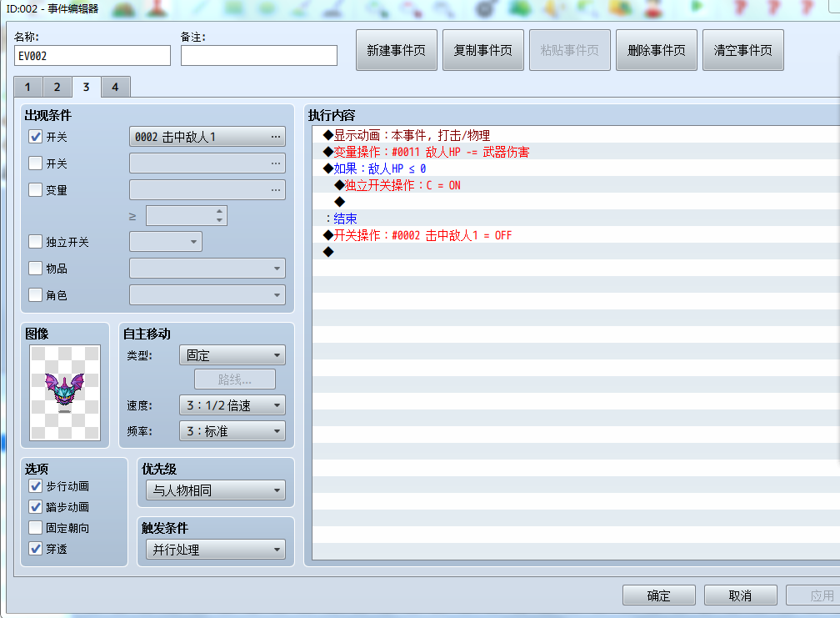
Task: Select the 开关操作：#0002 击中敌人1 = OFF line
Action: (x=576, y=234)
